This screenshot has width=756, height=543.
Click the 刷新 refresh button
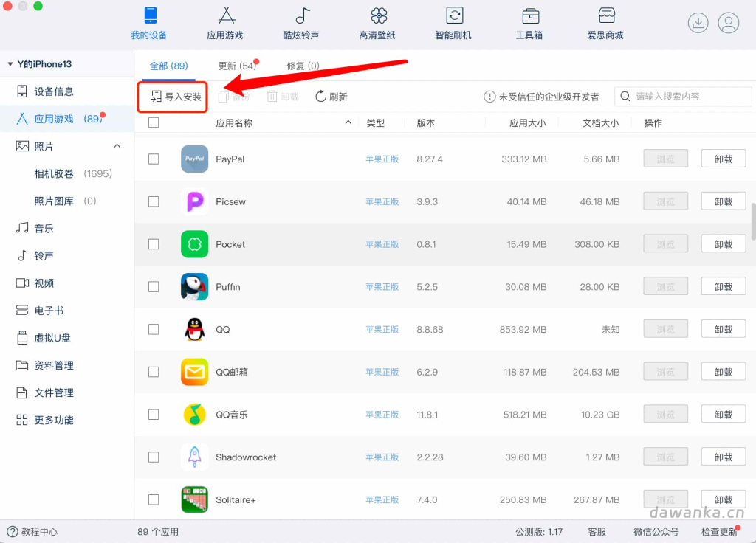pyautogui.click(x=331, y=97)
